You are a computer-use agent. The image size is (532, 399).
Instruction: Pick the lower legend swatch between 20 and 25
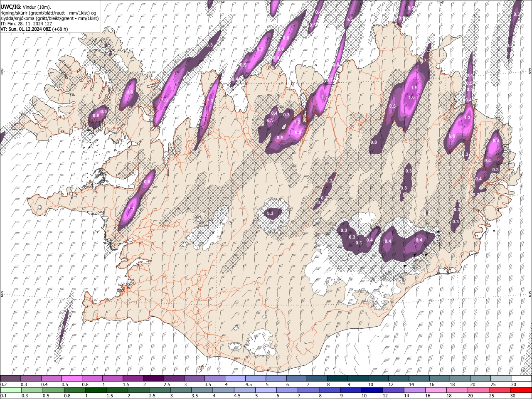[x=478, y=390]
